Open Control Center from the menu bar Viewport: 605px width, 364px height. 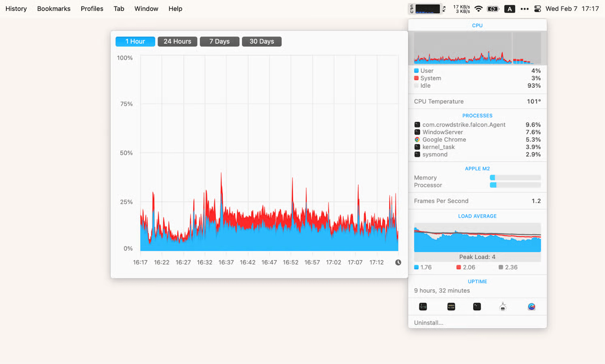(x=537, y=9)
